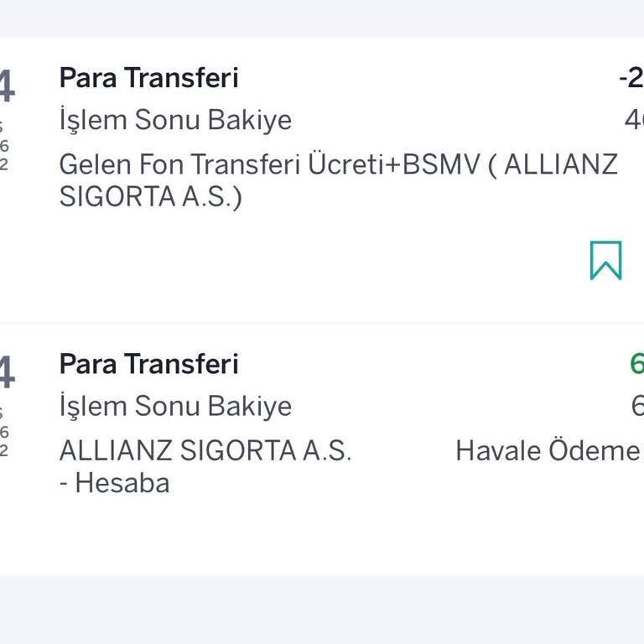Tap the SIGORTA A.S.) second description line
Screen dimensions: 644x644
(150, 198)
